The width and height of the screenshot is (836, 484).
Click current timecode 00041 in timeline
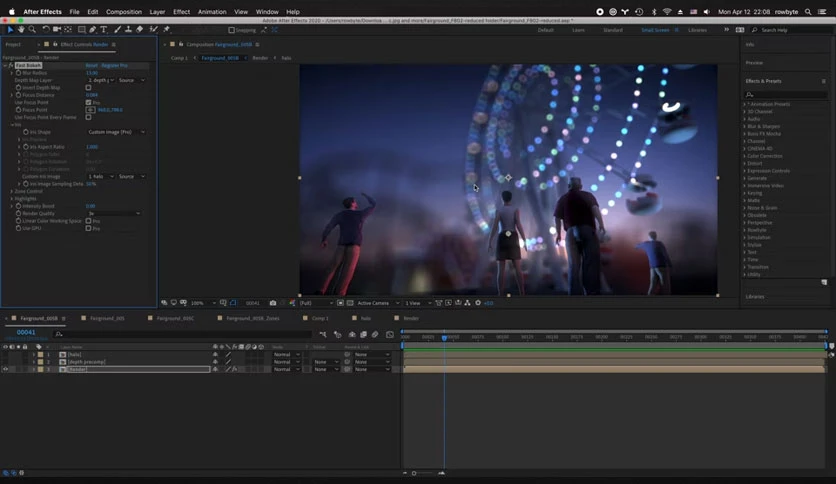pos(26,332)
